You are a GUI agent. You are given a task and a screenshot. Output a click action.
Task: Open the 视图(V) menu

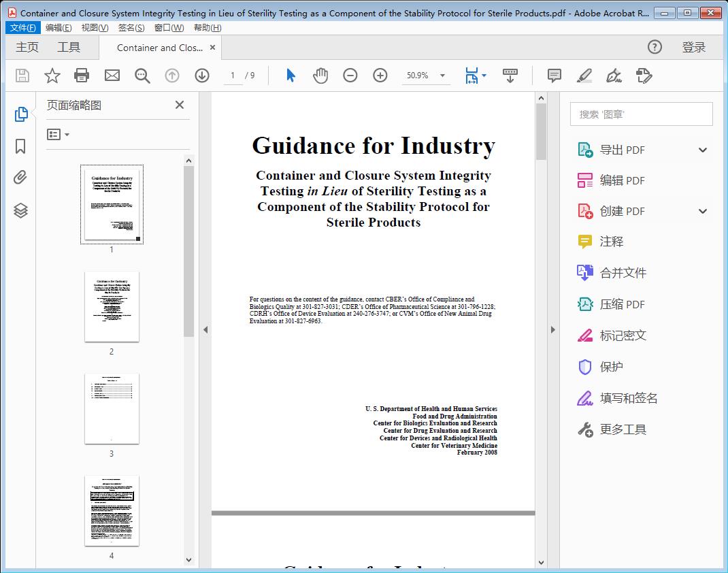[95, 28]
